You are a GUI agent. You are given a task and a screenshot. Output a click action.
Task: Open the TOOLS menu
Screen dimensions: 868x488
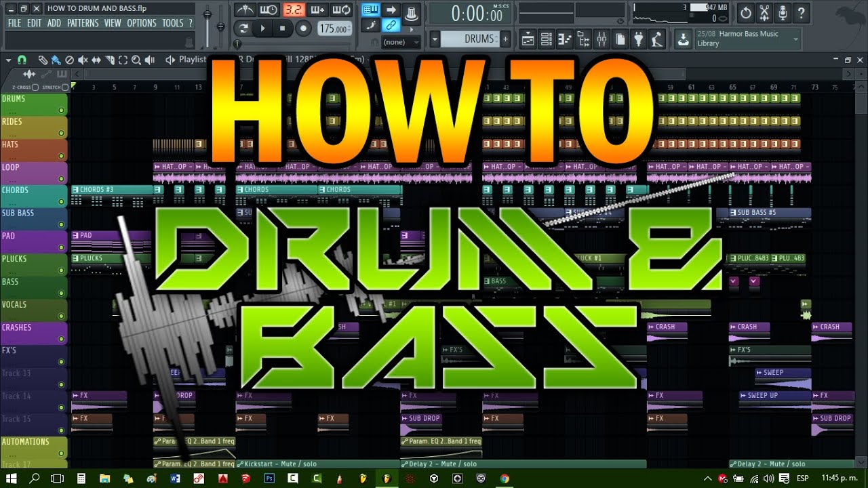(x=172, y=23)
